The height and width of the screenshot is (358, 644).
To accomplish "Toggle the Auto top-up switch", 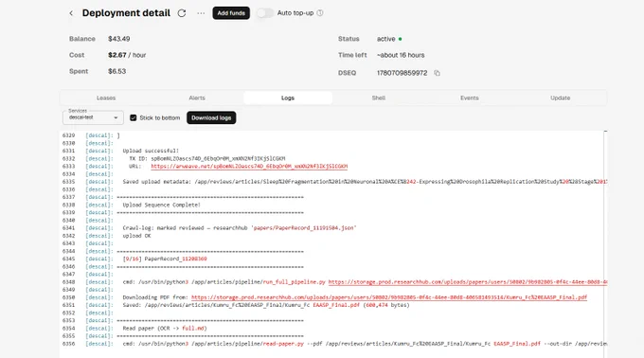I will click(x=265, y=13).
